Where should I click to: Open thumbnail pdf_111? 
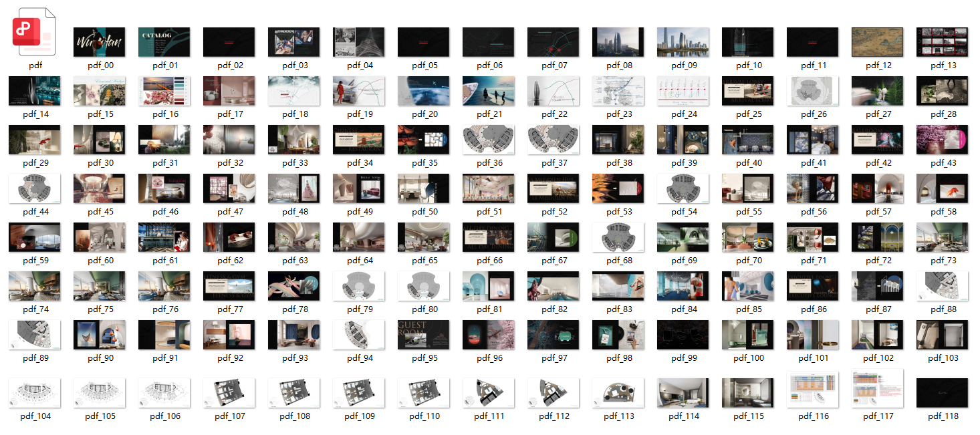[489, 393]
